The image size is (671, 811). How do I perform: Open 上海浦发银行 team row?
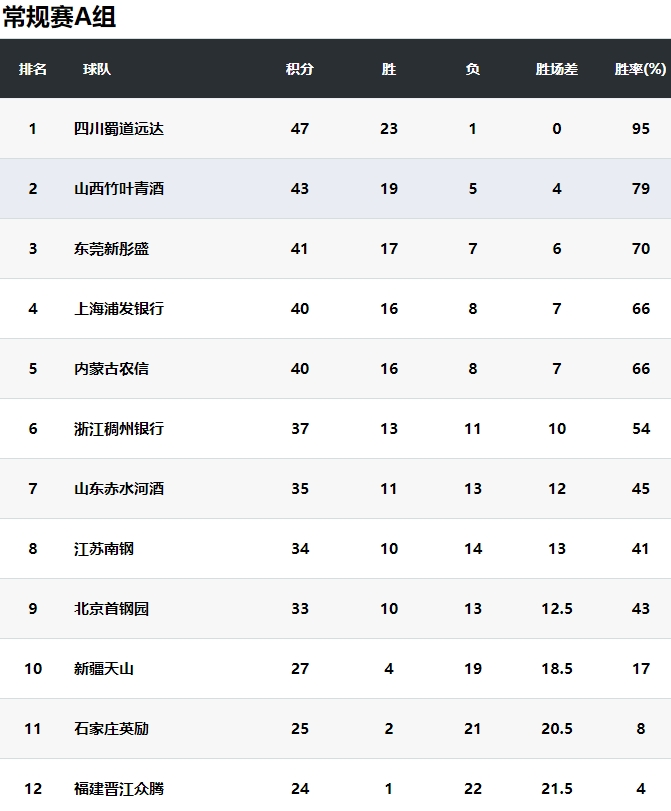(x=335, y=308)
